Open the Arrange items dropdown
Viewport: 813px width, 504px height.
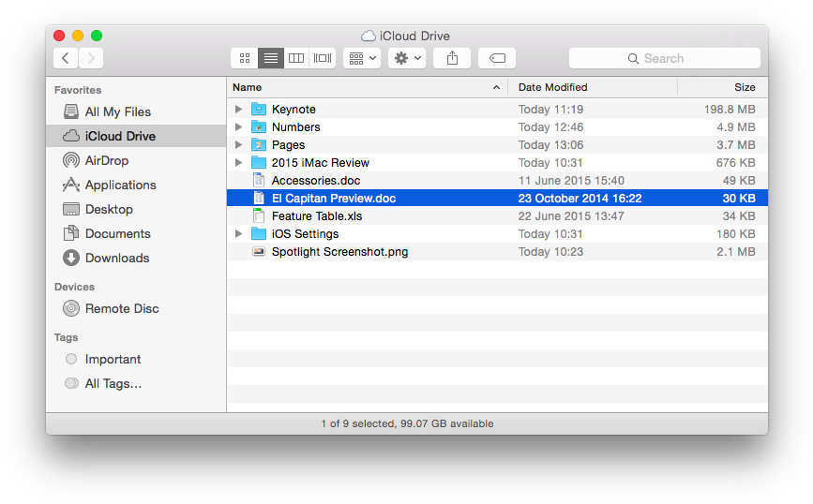[362, 58]
